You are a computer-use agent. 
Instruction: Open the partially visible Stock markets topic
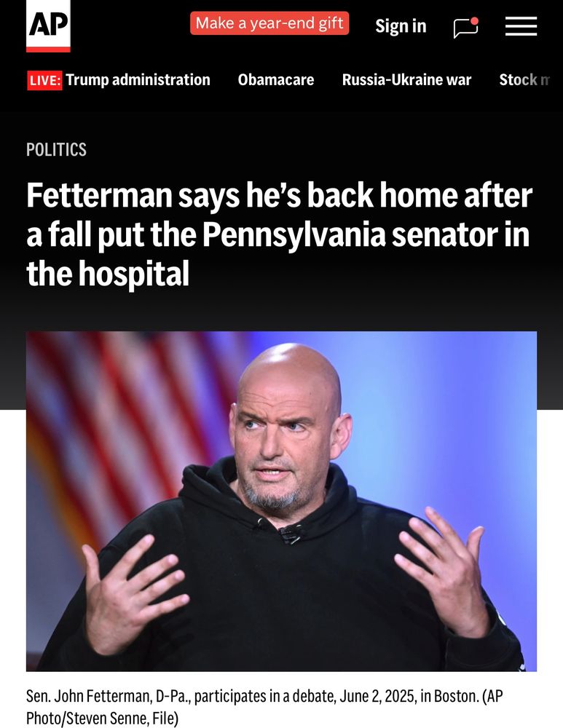click(x=524, y=80)
